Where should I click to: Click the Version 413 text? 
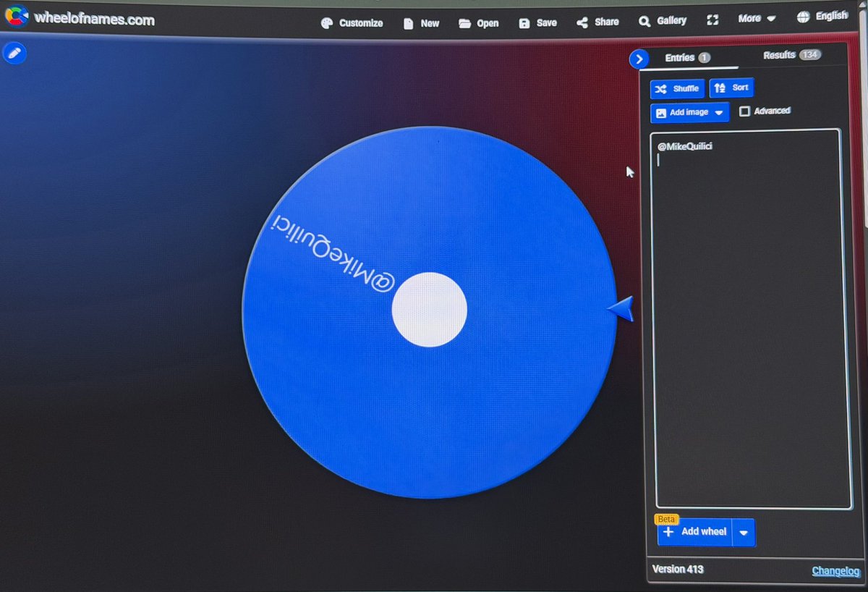678,569
